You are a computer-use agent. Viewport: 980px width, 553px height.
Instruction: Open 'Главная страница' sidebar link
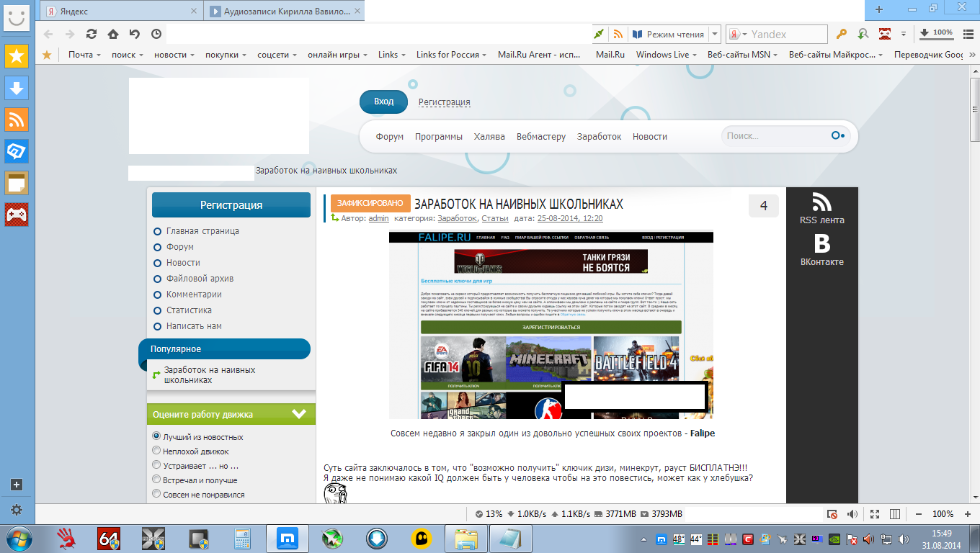[202, 231]
